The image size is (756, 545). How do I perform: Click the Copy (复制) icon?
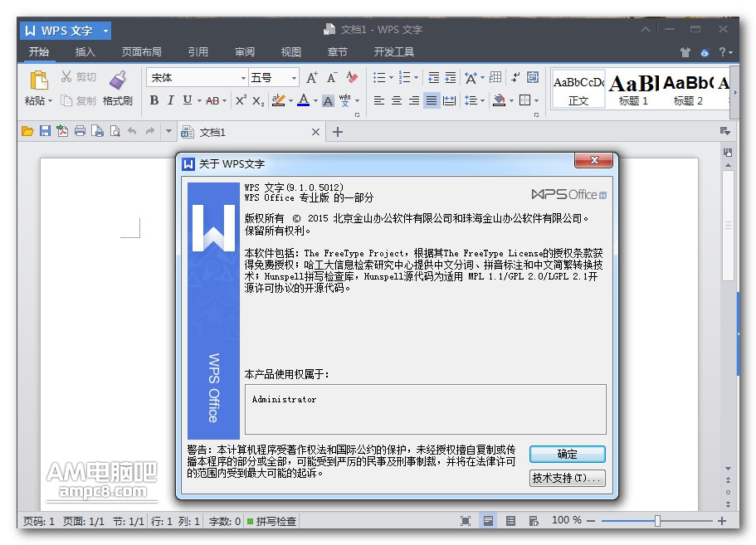click(66, 100)
